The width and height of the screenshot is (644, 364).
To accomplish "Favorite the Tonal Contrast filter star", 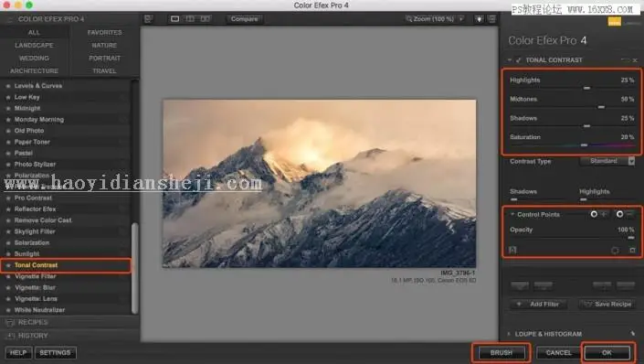I will 8,265.
